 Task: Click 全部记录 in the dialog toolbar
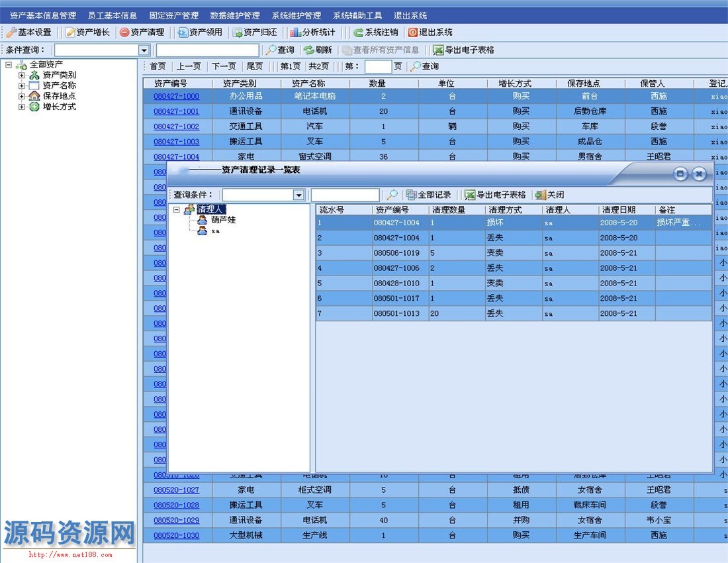[429, 195]
